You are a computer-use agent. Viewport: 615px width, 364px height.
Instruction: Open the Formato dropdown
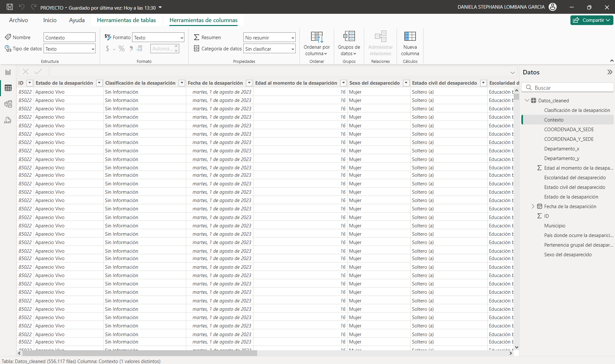[158, 38]
